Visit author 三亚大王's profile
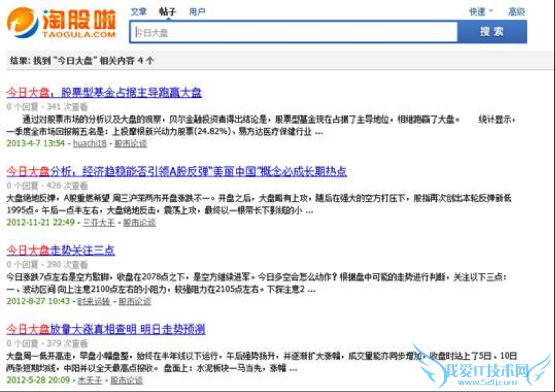 99,223
